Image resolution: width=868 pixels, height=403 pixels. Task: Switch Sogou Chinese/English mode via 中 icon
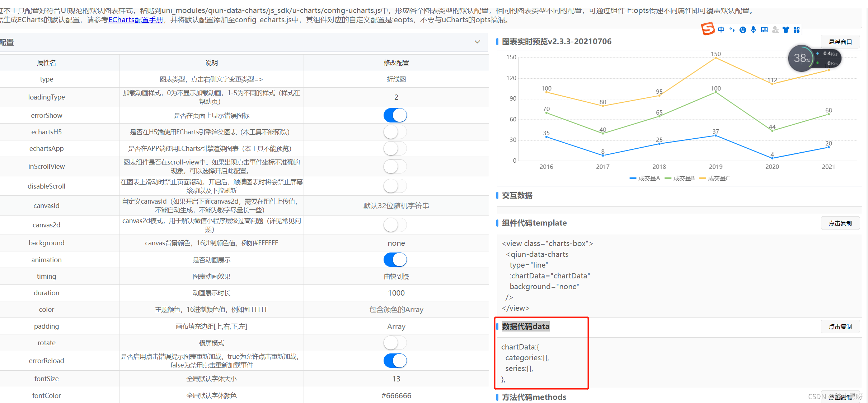click(x=721, y=30)
